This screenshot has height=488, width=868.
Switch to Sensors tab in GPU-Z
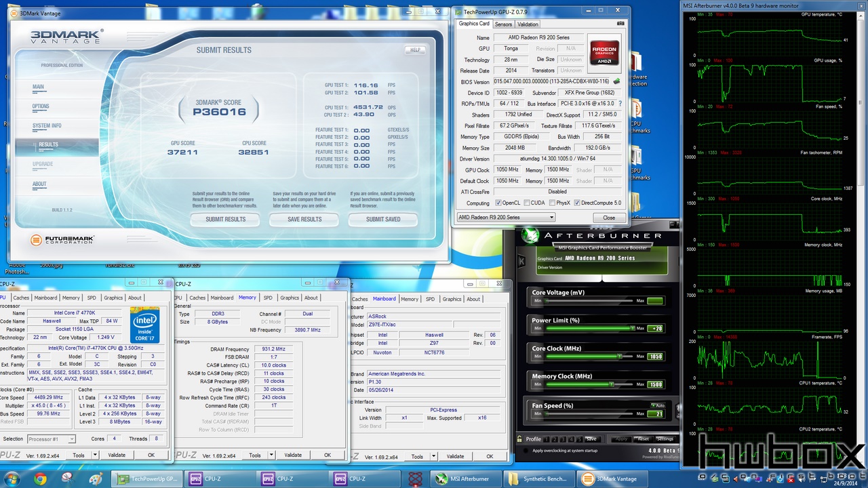(503, 24)
